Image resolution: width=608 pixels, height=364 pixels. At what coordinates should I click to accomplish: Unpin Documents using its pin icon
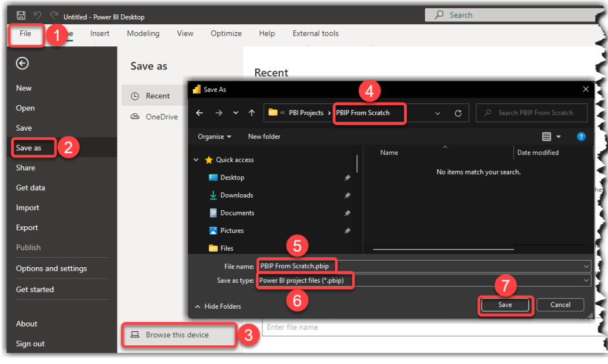pyautogui.click(x=347, y=213)
